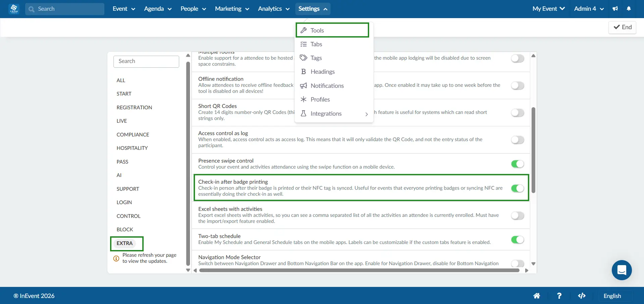Open the People dropdown menu
Image resolution: width=644 pixels, height=304 pixels.
(x=193, y=9)
